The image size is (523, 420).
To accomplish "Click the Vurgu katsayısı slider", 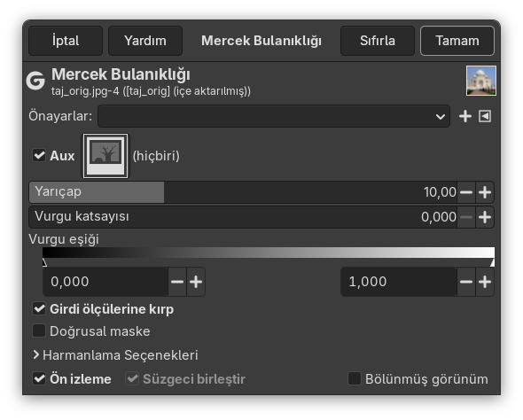I will (x=243, y=217).
